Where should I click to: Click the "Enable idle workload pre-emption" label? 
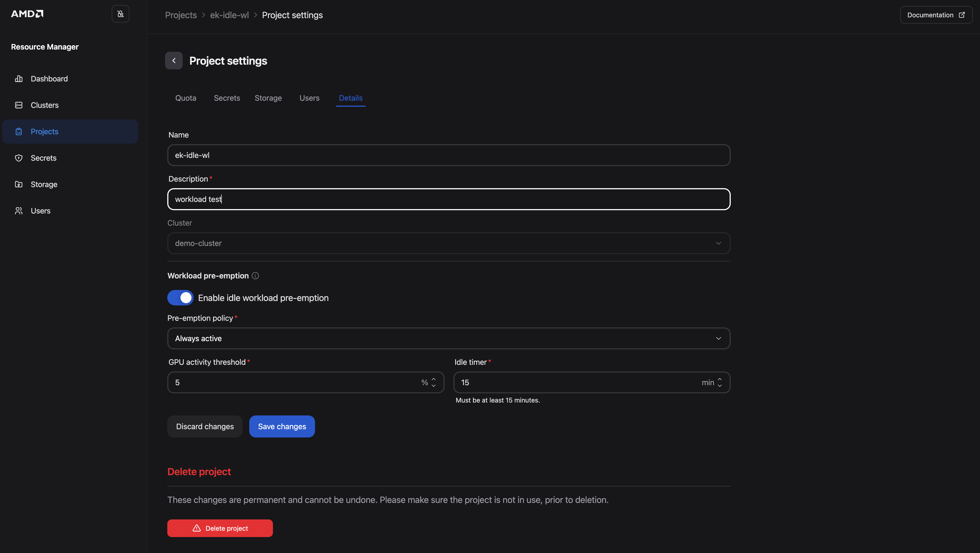(263, 298)
